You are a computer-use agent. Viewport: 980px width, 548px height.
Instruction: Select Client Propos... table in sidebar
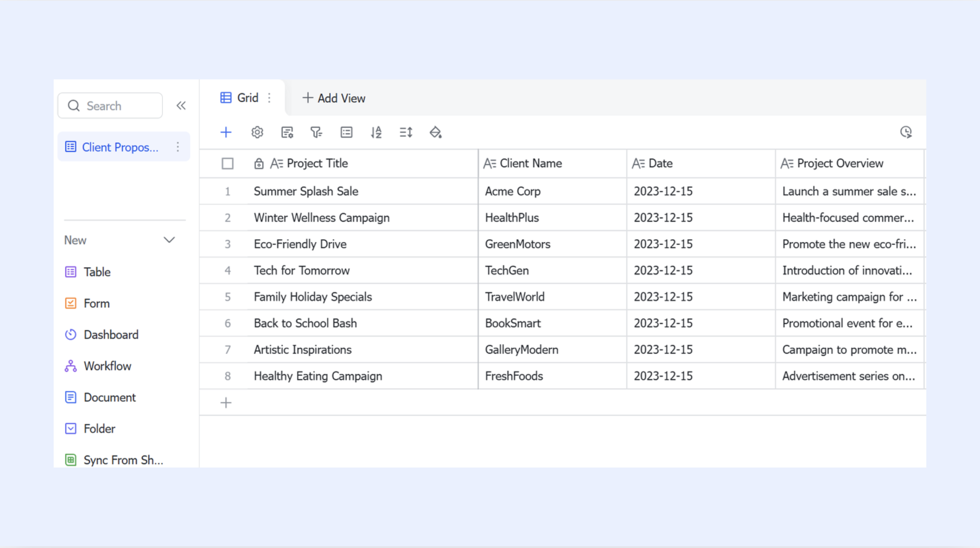124,147
